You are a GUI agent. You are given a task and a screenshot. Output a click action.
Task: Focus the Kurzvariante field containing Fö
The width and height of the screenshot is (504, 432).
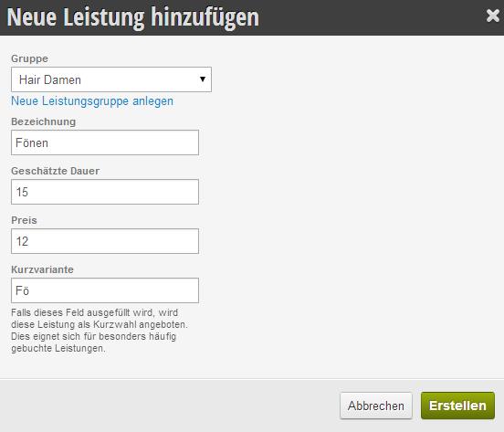click(x=105, y=290)
